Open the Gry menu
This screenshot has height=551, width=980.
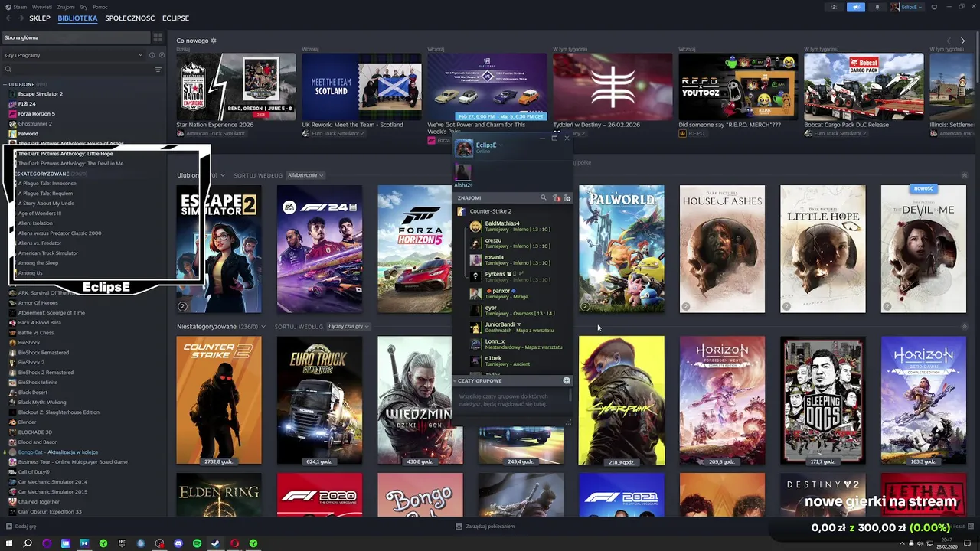tap(84, 7)
